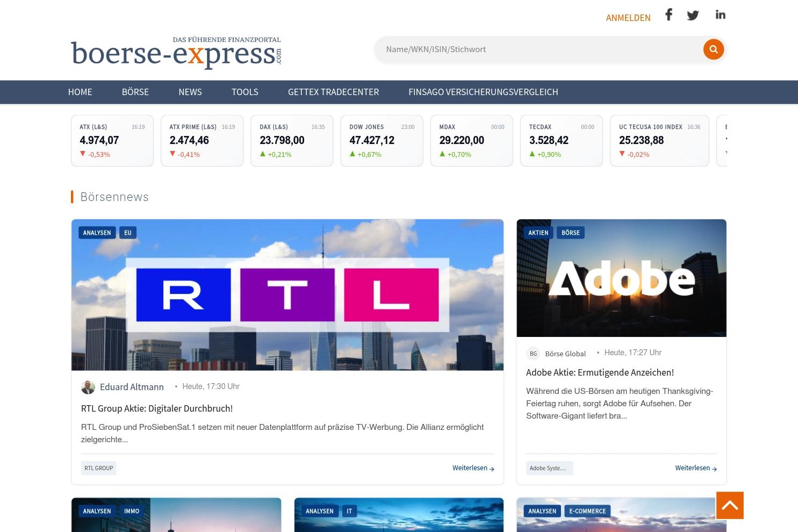Click the Adobe article teaser text
The width and height of the screenshot is (798, 532).
point(620,404)
